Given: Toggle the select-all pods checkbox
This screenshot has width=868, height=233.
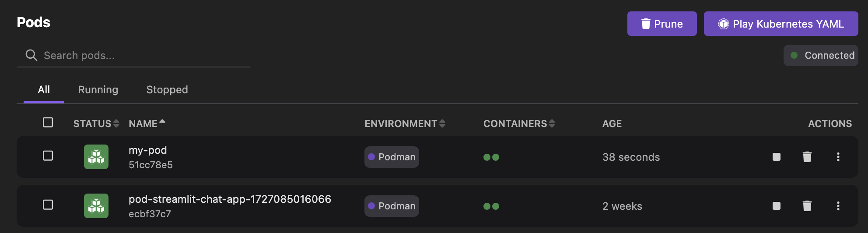Looking at the screenshot, I should pyautogui.click(x=48, y=123).
